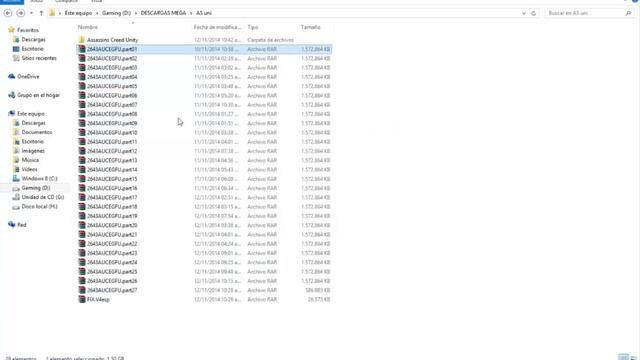
Task: Select file name 2643AUCEGFU.part10
Action: (x=112, y=133)
